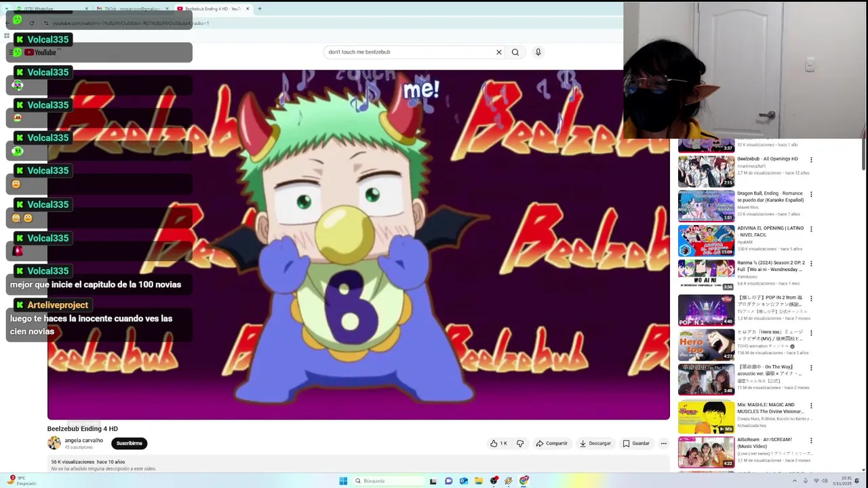Image resolution: width=868 pixels, height=488 pixels.
Task: Reload the page in the browser
Action: click(32, 23)
